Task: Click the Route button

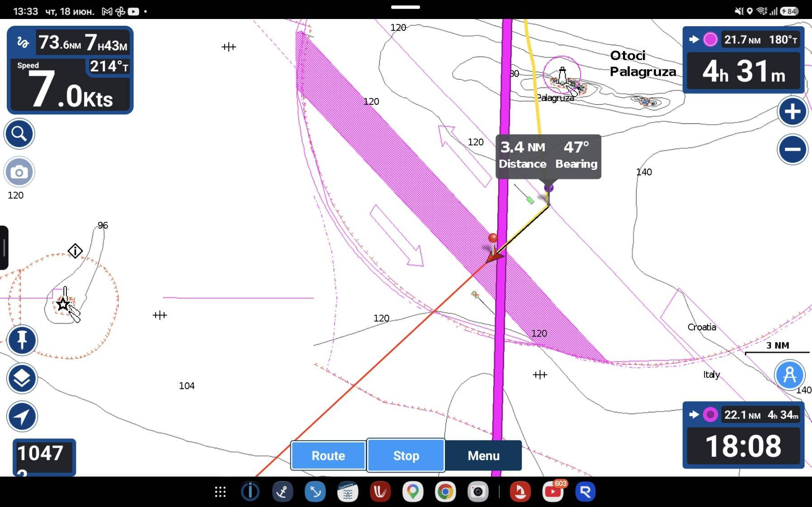Action: click(x=328, y=455)
